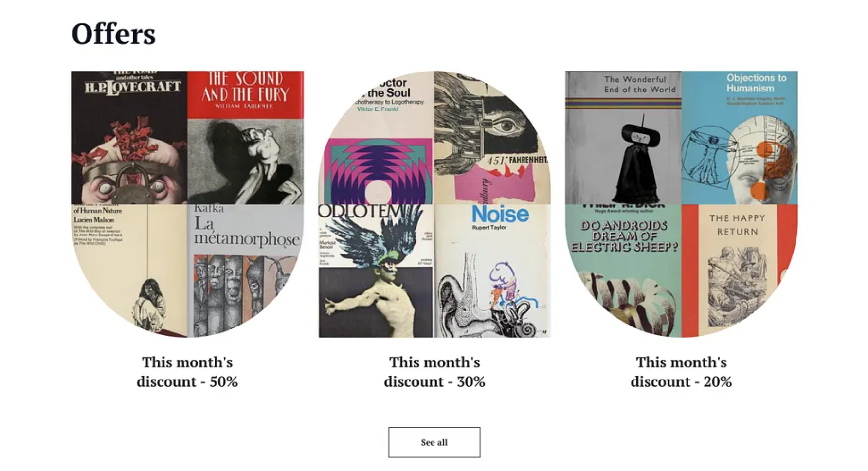Open the 30% monthly discount offer
868x471 pixels.
434,372
